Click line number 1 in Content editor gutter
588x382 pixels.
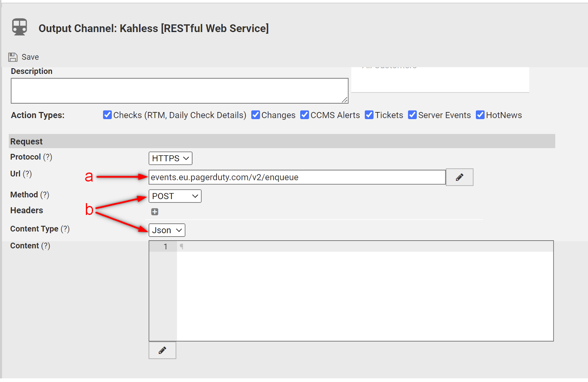click(x=165, y=247)
